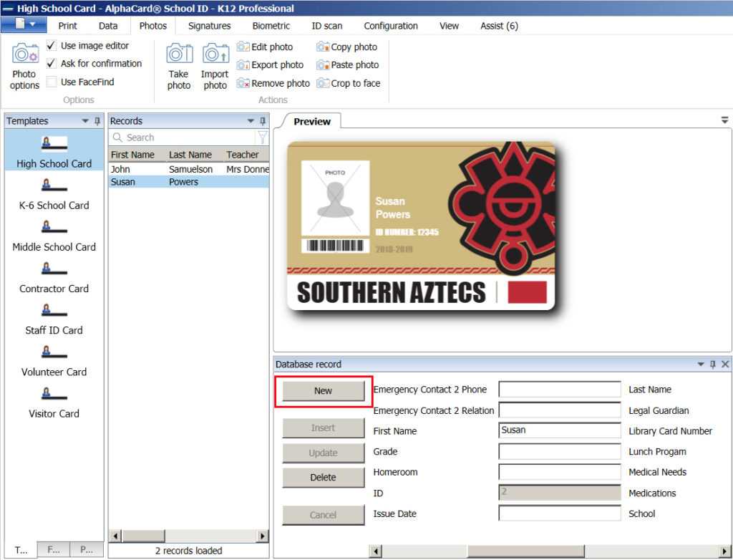Copy the current photo
733x560 pixels.
(x=348, y=47)
